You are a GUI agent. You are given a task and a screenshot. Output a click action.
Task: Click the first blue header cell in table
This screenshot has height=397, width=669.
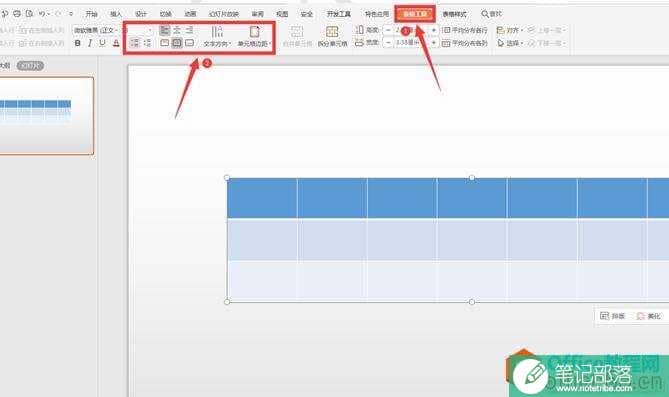coord(262,198)
